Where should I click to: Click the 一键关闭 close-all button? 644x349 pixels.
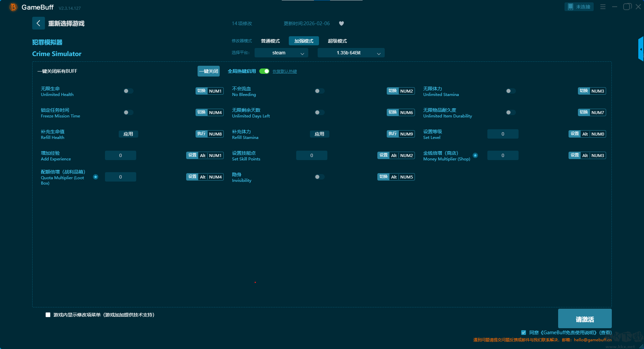click(x=208, y=71)
